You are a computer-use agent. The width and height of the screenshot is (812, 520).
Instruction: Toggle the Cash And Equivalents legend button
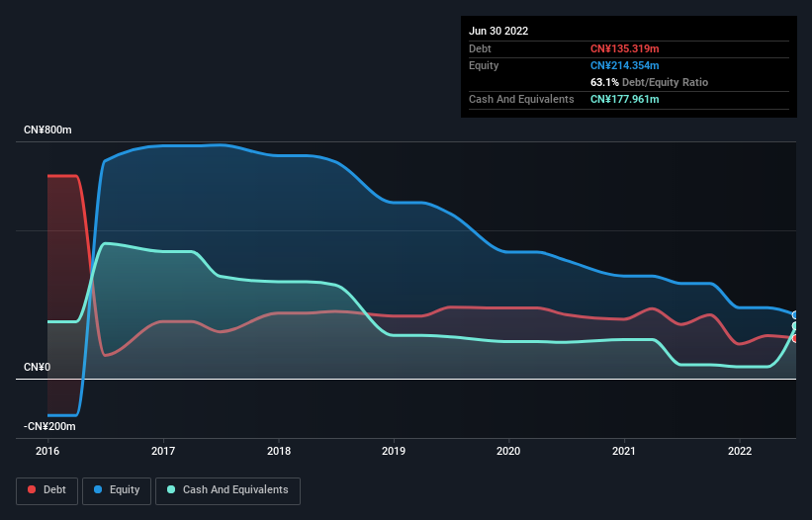point(227,490)
